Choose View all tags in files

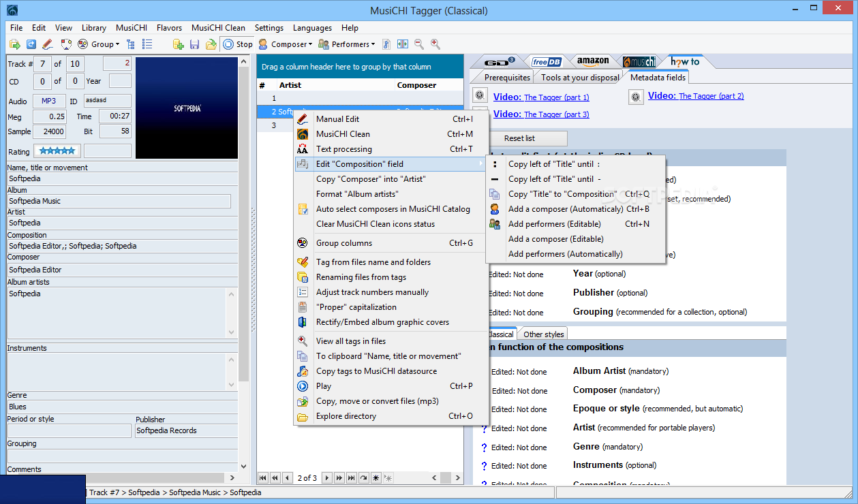point(391,341)
